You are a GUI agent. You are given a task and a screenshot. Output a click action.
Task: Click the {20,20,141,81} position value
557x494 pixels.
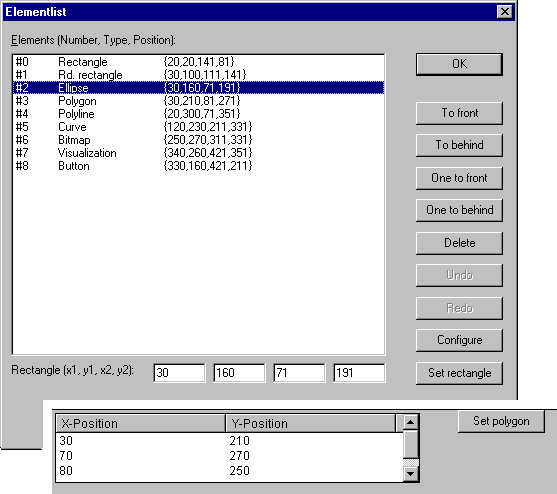click(199, 62)
